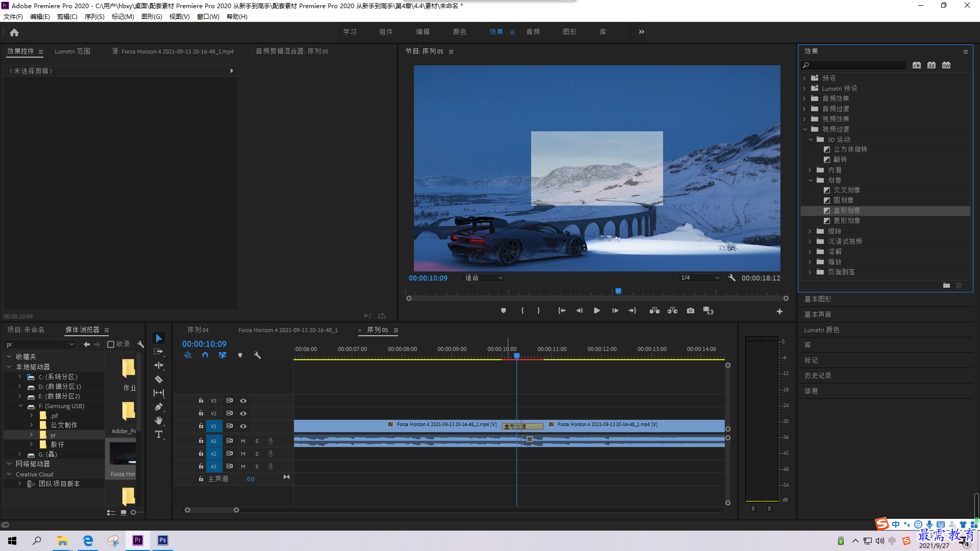Toggle timeline snap magnet

(x=205, y=355)
